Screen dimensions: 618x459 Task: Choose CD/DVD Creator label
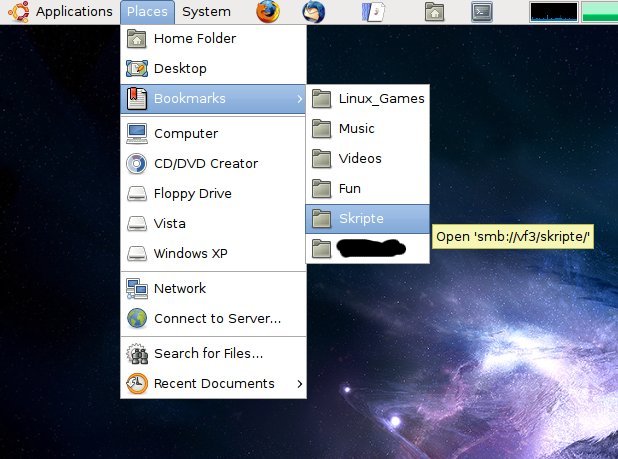(206, 164)
